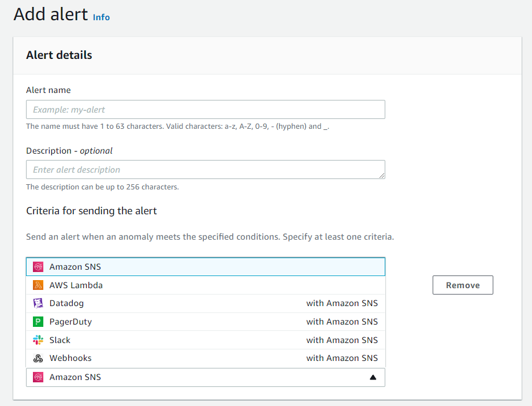Click into the alert description text area

[x=206, y=170]
